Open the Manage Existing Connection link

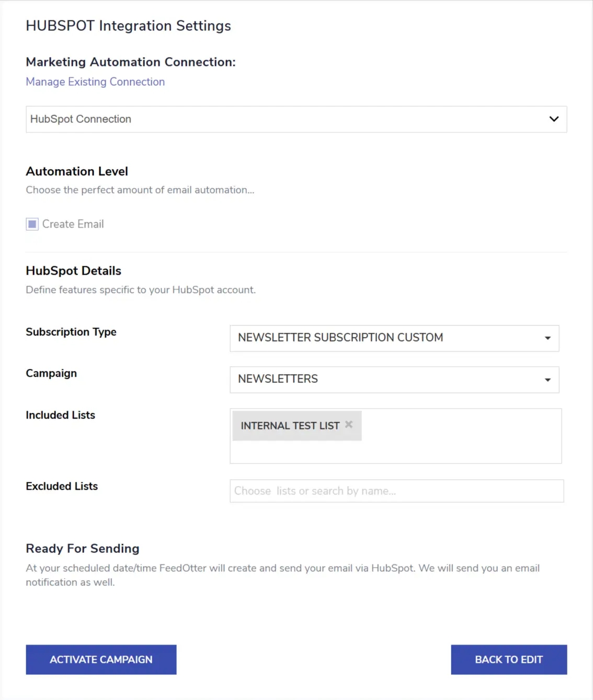95,82
